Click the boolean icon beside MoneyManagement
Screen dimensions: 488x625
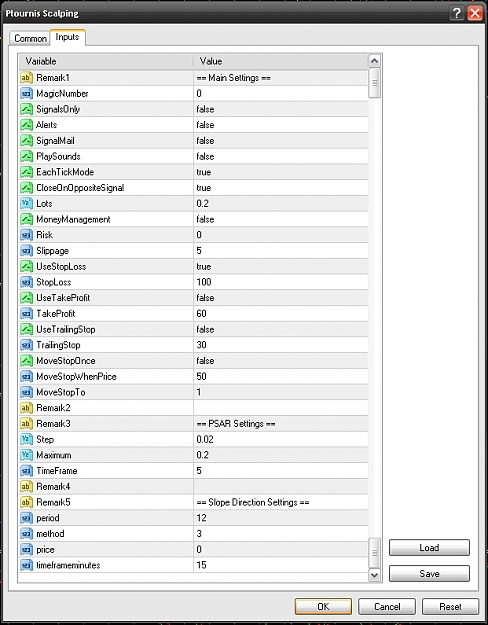pyautogui.click(x=26, y=219)
